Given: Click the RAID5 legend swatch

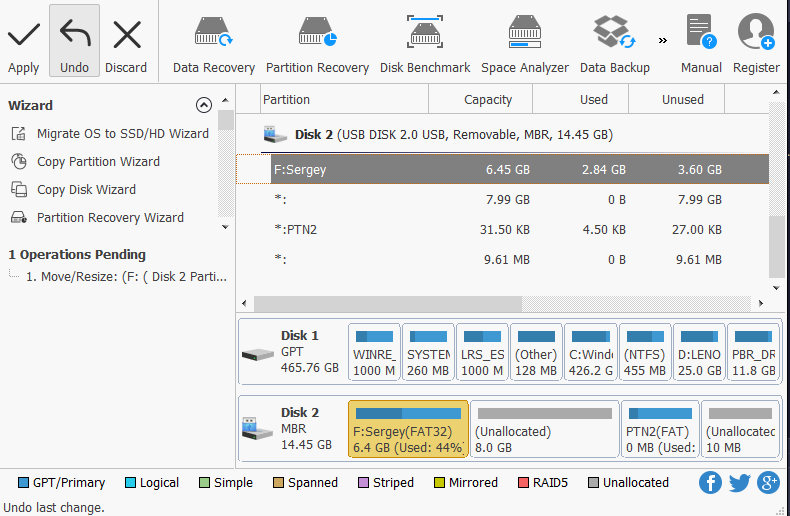Looking at the screenshot, I should click(523, 483).
